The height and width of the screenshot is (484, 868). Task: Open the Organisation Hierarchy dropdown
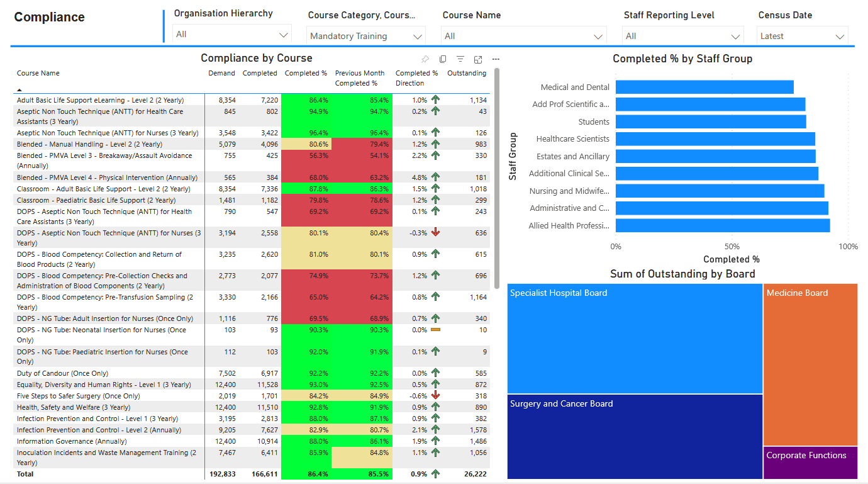(232, 34)
